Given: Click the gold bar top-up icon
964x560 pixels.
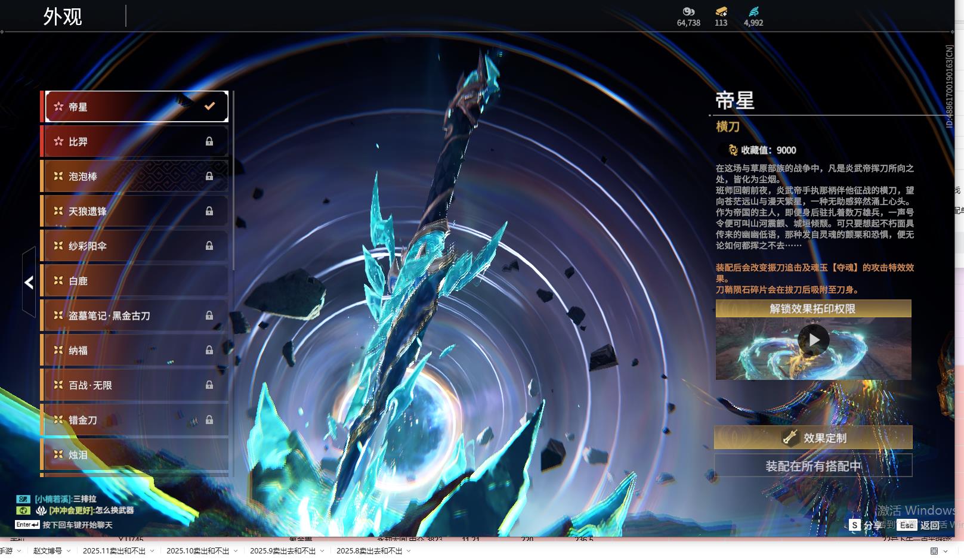Looking at the screenshot, I should coord(721,11).
